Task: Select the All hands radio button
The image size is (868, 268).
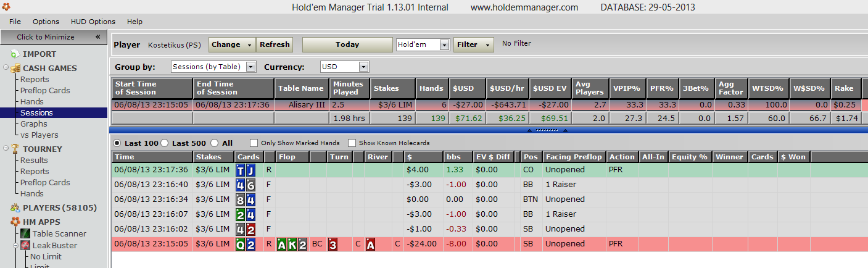Action: point(215,143)
